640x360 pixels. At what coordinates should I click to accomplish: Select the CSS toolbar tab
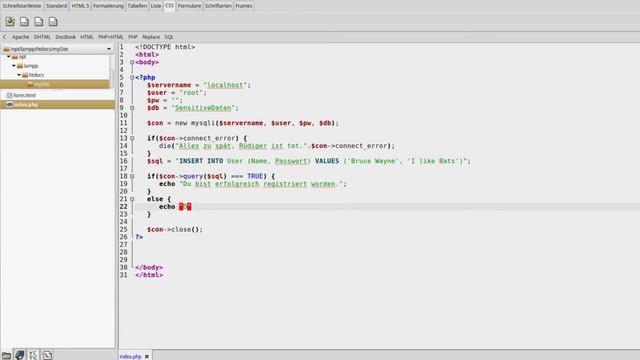169,5
